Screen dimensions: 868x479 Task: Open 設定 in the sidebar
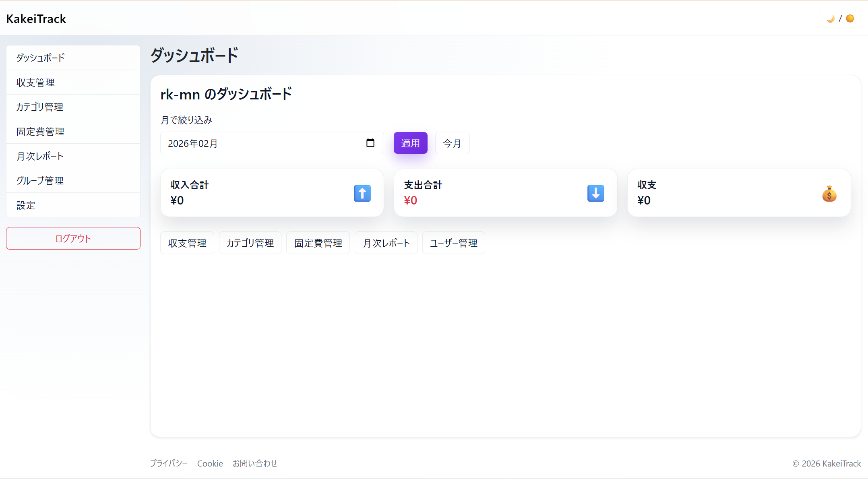pos(73,205)
